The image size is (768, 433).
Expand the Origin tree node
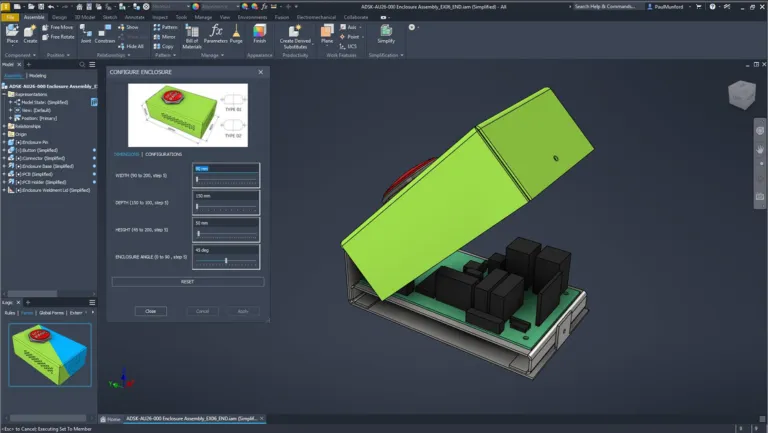pyautogui.click(x=4, y=134)
